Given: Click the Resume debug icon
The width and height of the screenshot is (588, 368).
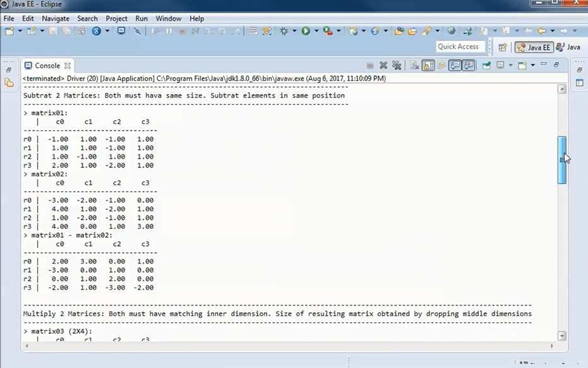Looking at the screenshot, I should coord(155,31).
